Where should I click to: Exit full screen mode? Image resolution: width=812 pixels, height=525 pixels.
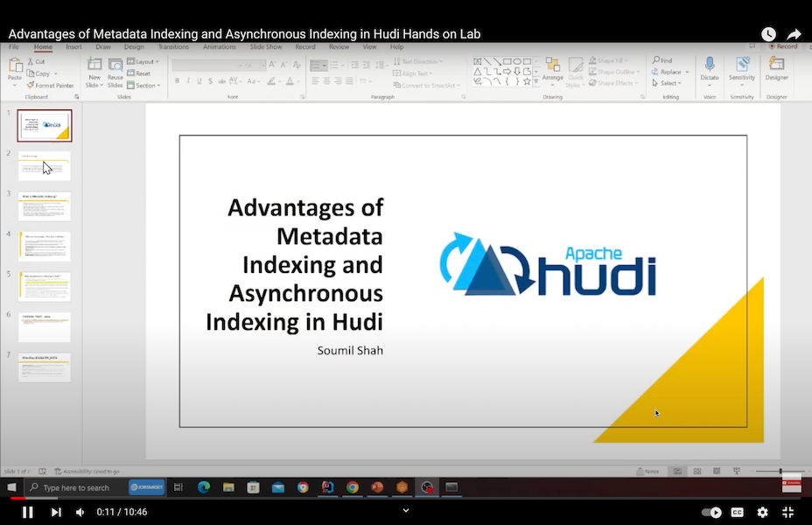(x=787, y=512)
